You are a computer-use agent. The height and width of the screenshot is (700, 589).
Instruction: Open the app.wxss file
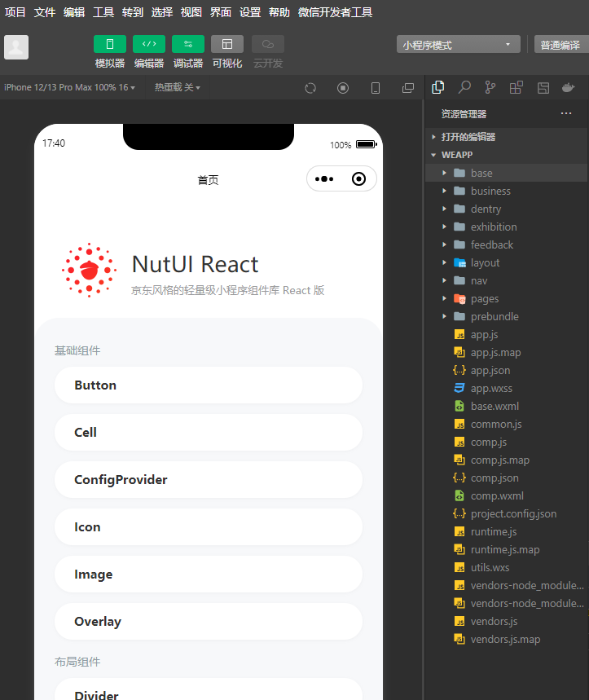[x=507, y=388]
